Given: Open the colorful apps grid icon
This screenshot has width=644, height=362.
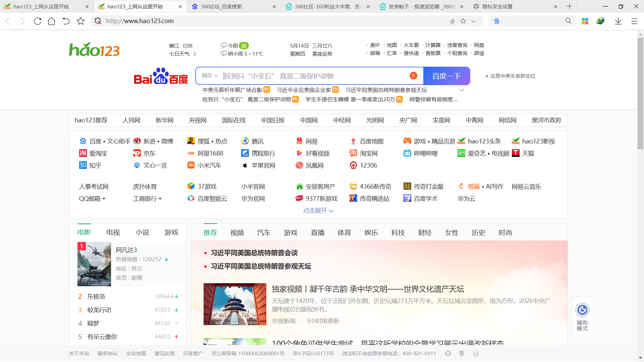Looking at the screenshot, I should coord(585,21).
